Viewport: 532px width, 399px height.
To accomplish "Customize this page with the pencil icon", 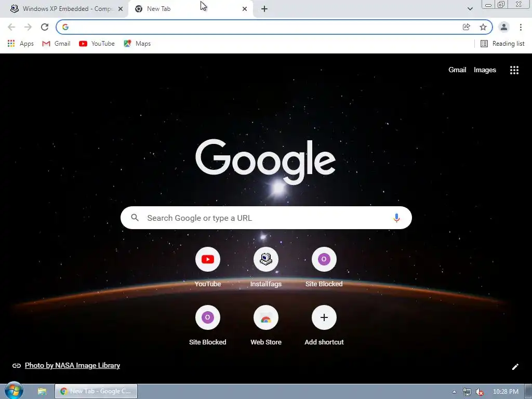I will coord(515,367).
